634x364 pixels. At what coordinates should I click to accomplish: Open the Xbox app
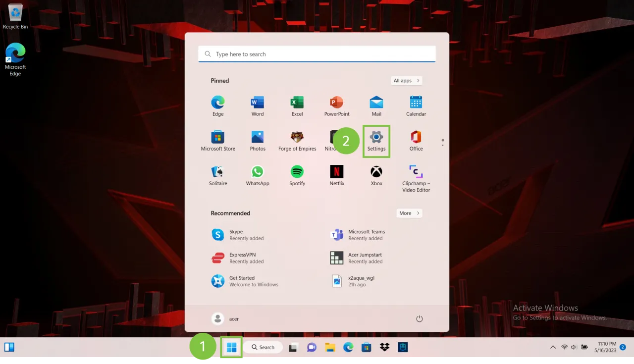(376, 175)
